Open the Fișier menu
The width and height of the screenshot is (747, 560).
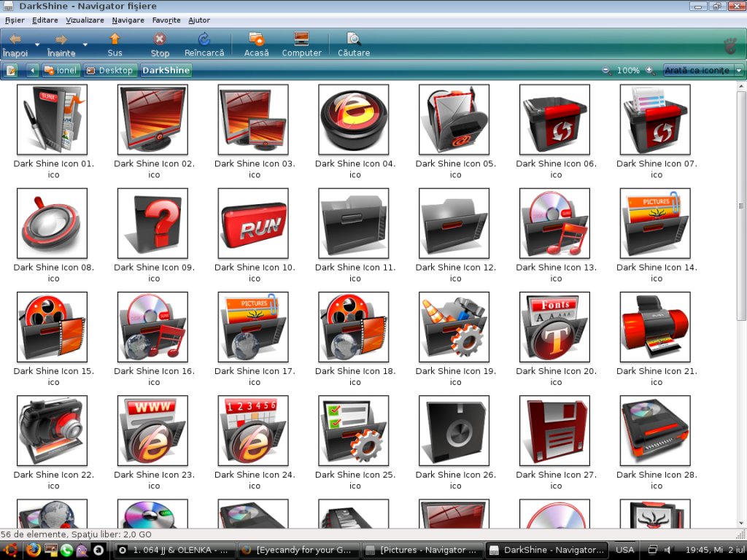click(15, 20)
